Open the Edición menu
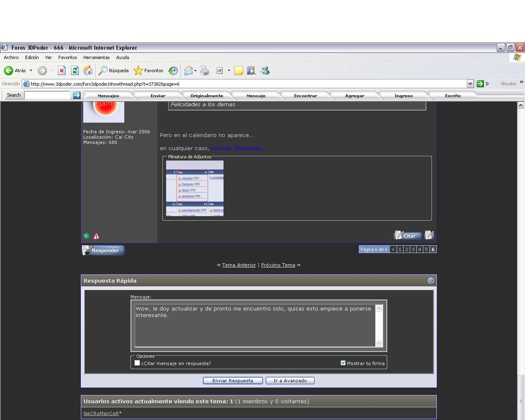Screen dimensions: 525x420 coord(32,57)
